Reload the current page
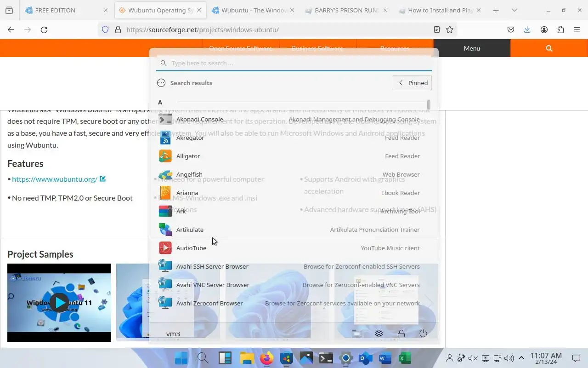The height and width of the screenshot is (368, 588). pyautogui.click(x=44, y=29)
